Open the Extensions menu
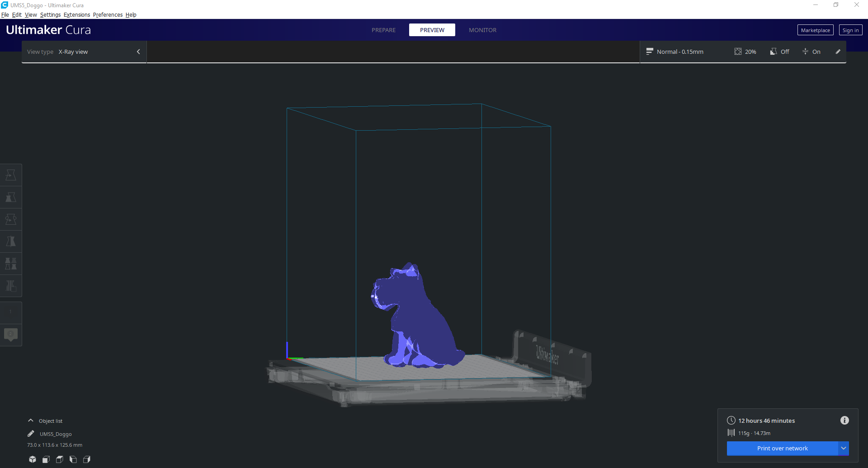The height and width of the screenshot is (468, 868). pyautogui.click(x=76, y=14)
